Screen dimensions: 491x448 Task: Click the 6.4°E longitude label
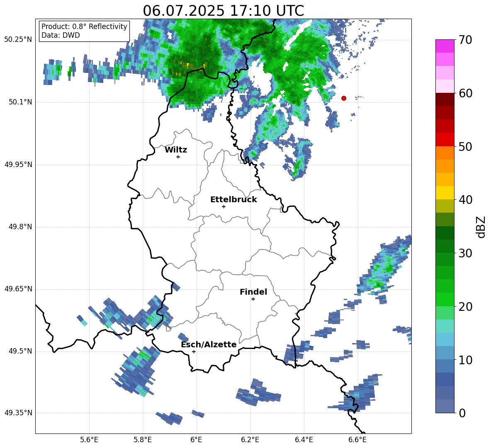tap(304, 440)
